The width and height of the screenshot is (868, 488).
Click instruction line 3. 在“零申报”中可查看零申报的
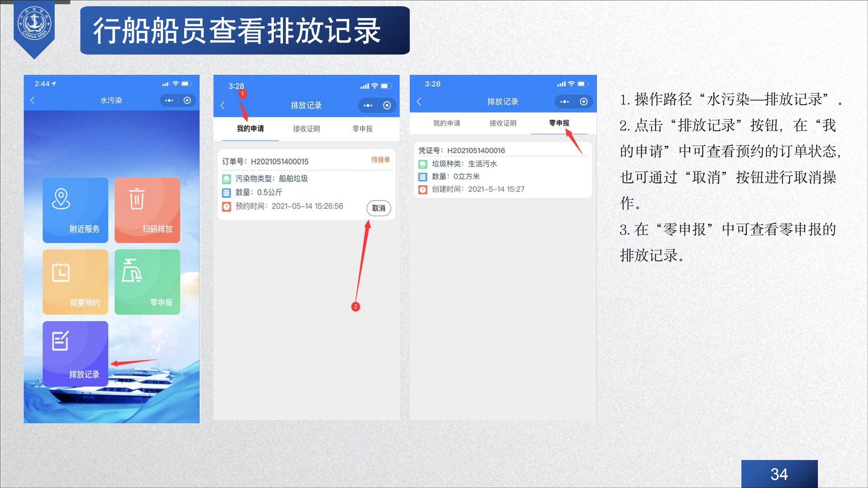point(728,230)
